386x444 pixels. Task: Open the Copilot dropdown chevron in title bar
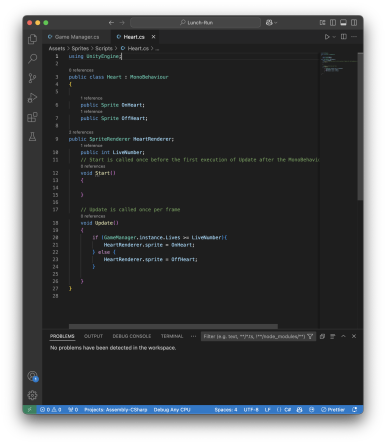tap(276, 23)
